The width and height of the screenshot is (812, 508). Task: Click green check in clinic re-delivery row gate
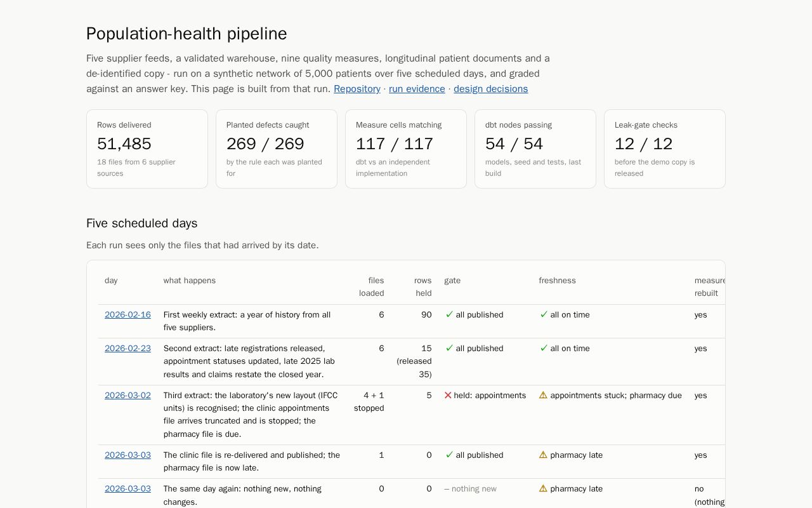coord(449,455)
